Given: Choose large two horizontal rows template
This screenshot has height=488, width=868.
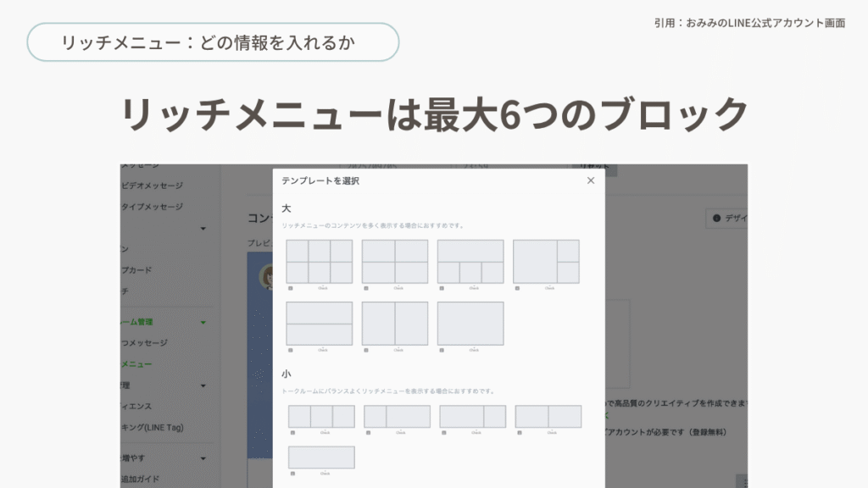Looking at the screenshot, I should click(320, 324).
